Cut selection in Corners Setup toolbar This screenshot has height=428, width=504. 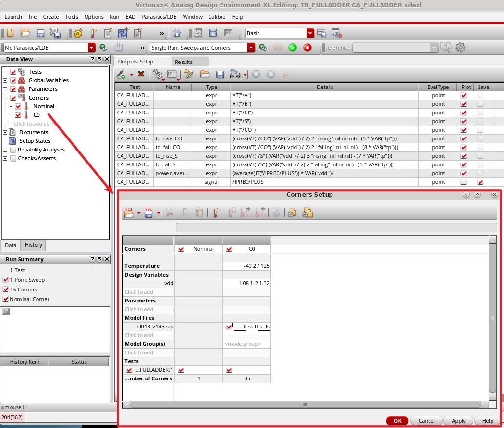point(169,212)
